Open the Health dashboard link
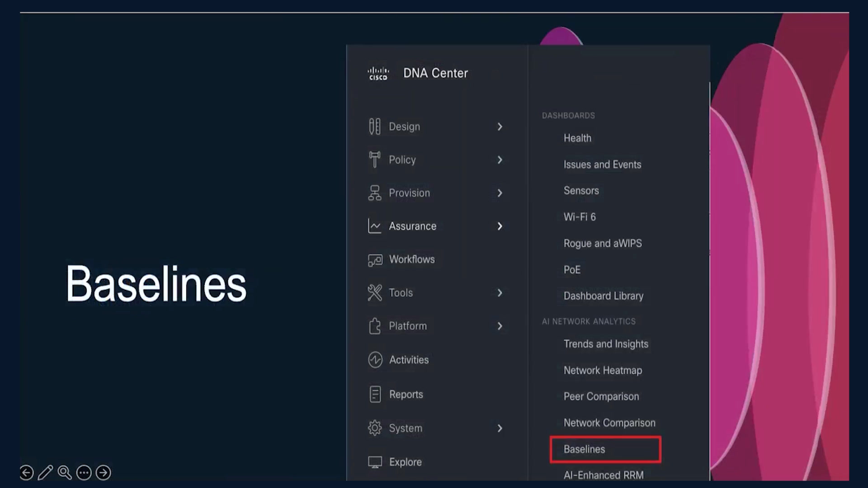The width and height of the screenshot is (868, 488). (577, 138)
